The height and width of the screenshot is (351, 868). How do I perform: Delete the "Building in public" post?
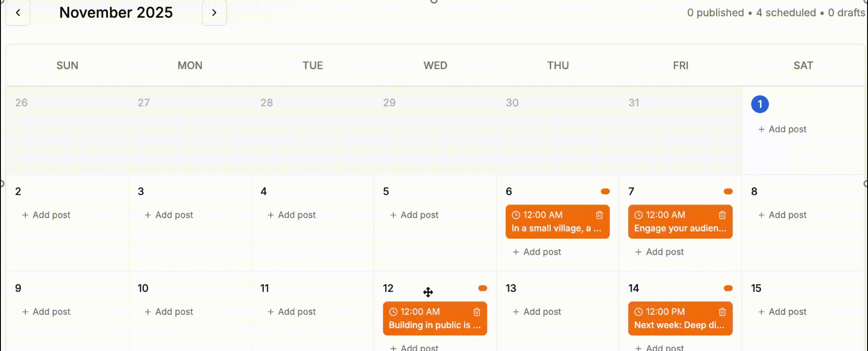click(476, 312)
